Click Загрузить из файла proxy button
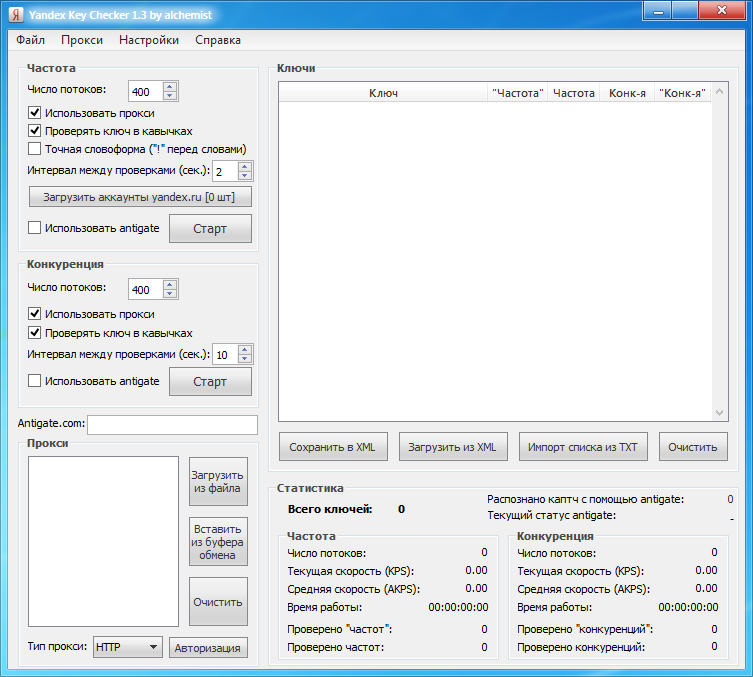753x677 pixels. [219, 482]
